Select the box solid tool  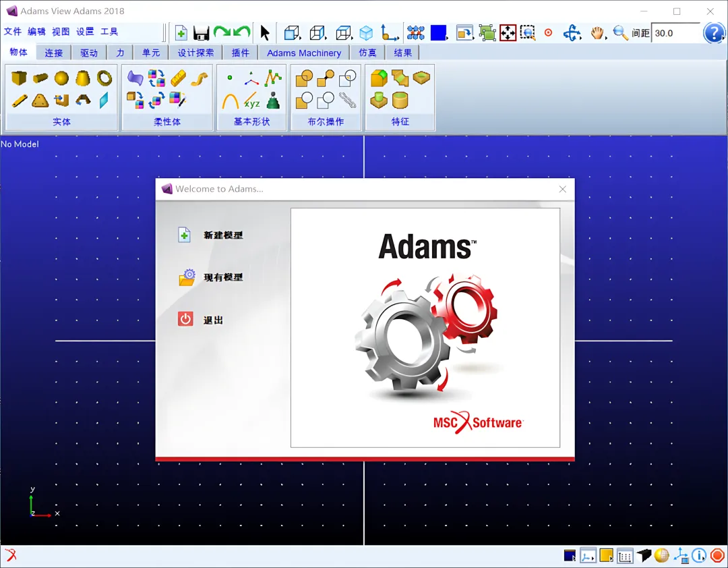click(19, 78)
